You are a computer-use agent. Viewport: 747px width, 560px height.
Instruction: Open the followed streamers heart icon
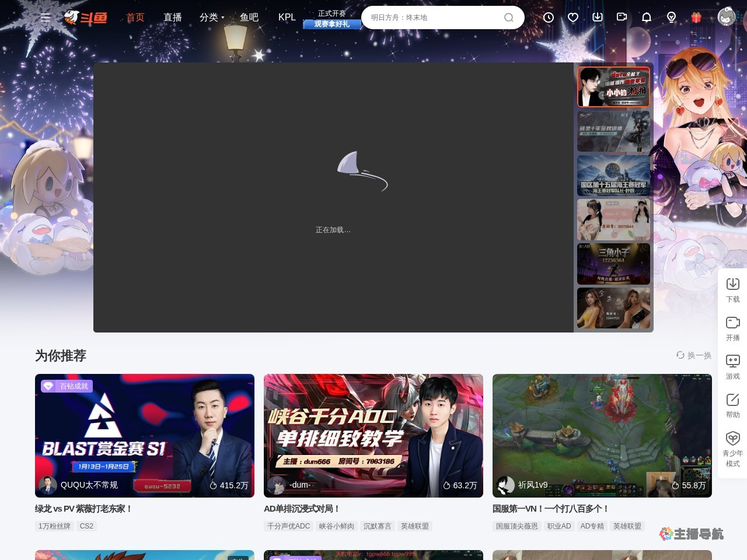[573, 17]
